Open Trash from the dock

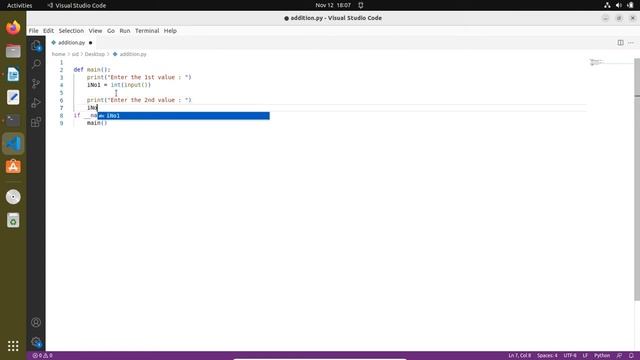[x=13, y=220]
